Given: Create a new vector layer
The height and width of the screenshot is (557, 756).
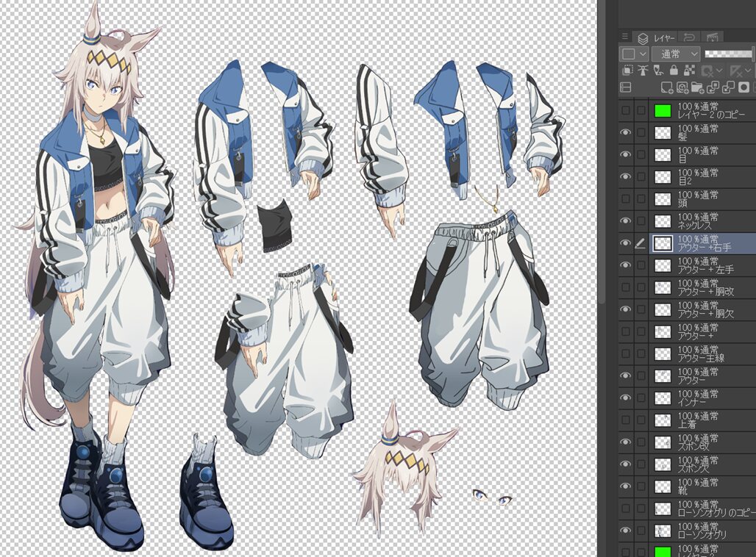Looking at the screenshot, I should [x=682, y=87].
